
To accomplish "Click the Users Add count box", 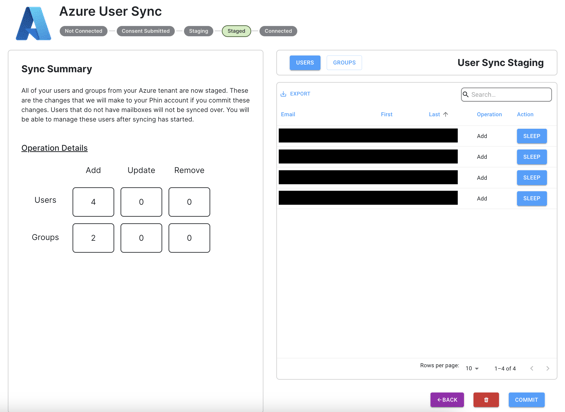I will 93,202.
